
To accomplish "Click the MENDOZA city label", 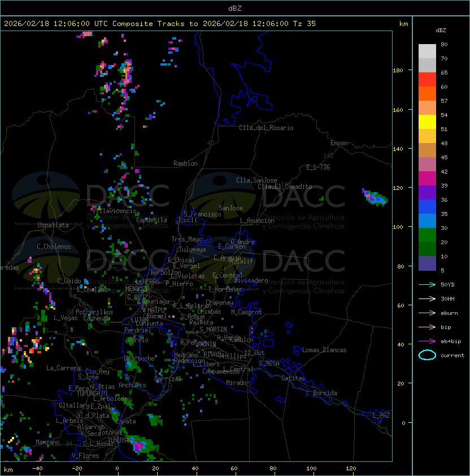I will (x=137, y=288).
